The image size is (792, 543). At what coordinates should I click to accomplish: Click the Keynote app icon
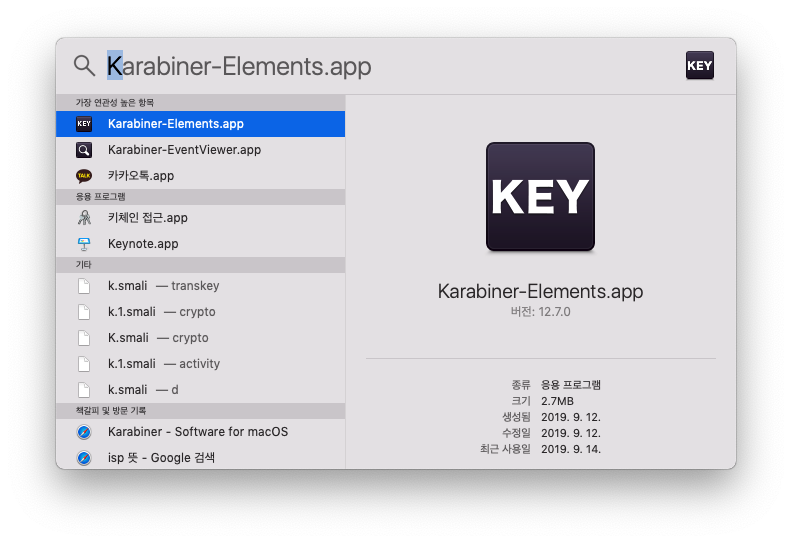(x=84, y=244)
